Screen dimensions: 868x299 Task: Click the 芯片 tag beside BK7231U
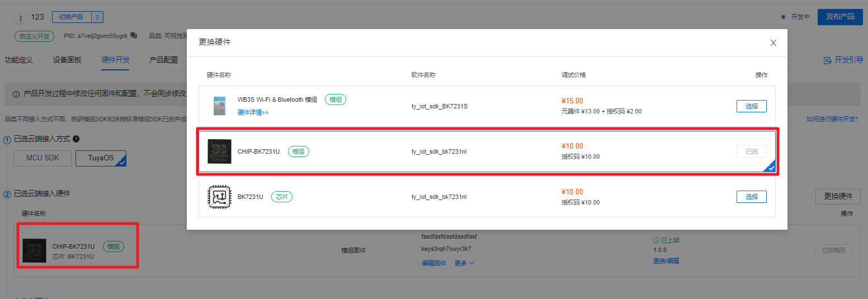282,197
